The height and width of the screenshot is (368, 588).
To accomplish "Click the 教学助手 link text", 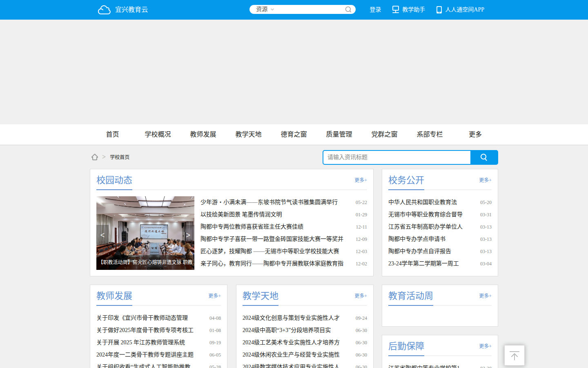I will [414, 9].
